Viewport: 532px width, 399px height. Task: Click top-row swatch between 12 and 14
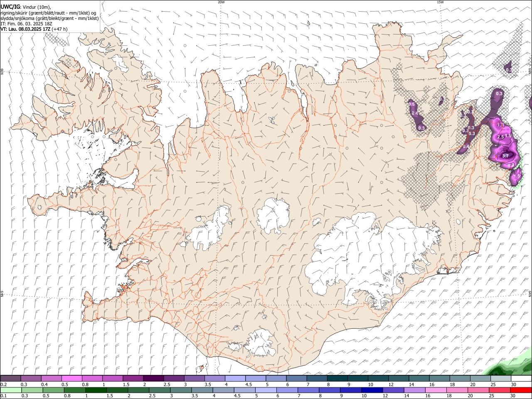tap(399, 379)
